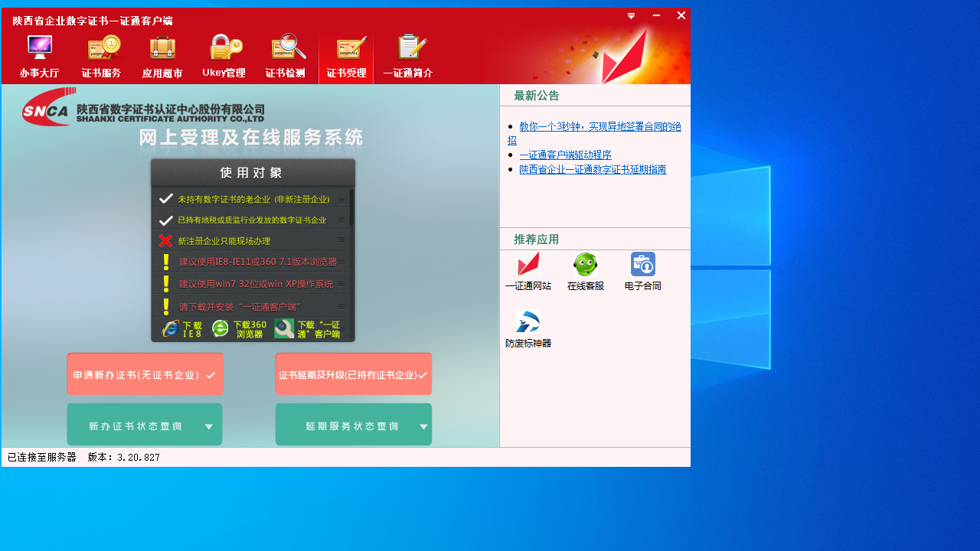Open the 应用超市 application store
The image size is (980, 551).
tap(162, 55)
